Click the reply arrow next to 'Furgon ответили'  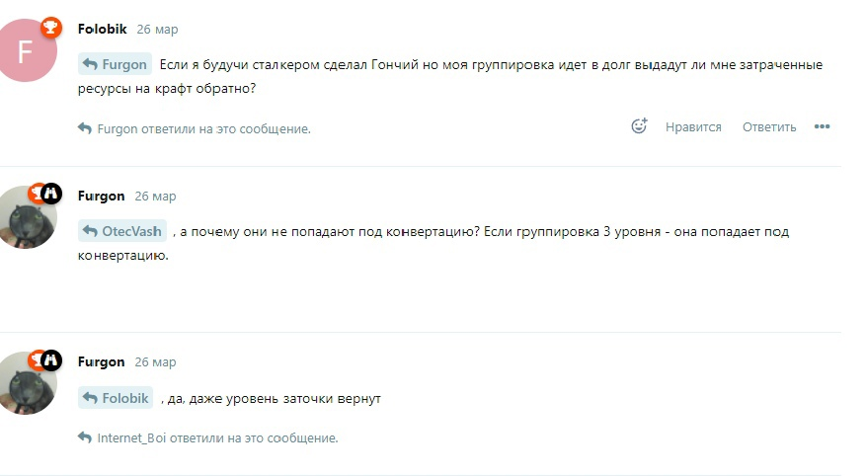click(85, 128)
